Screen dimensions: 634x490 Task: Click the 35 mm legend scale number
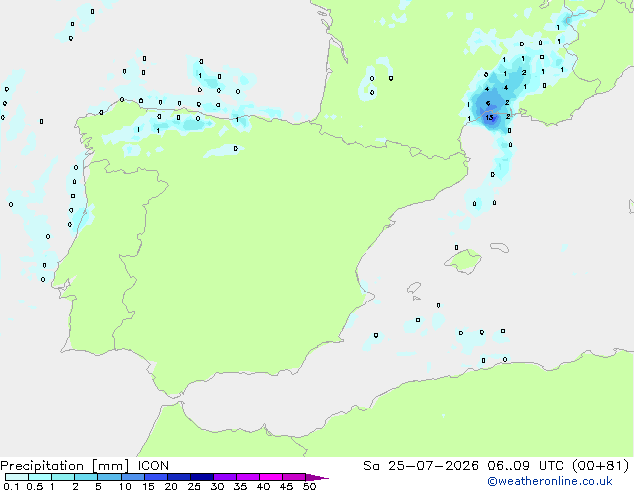point(240,486)
